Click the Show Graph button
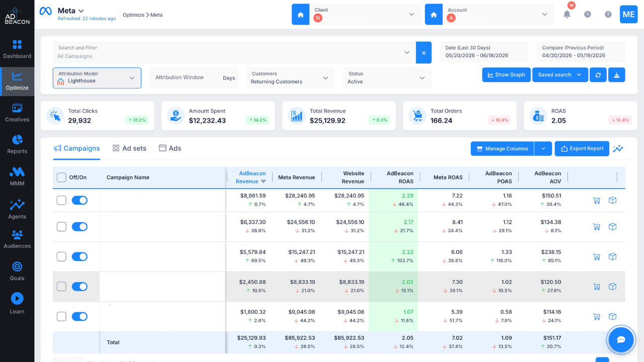The width and height of the screenshot is (644, 362). pos(506,75)
